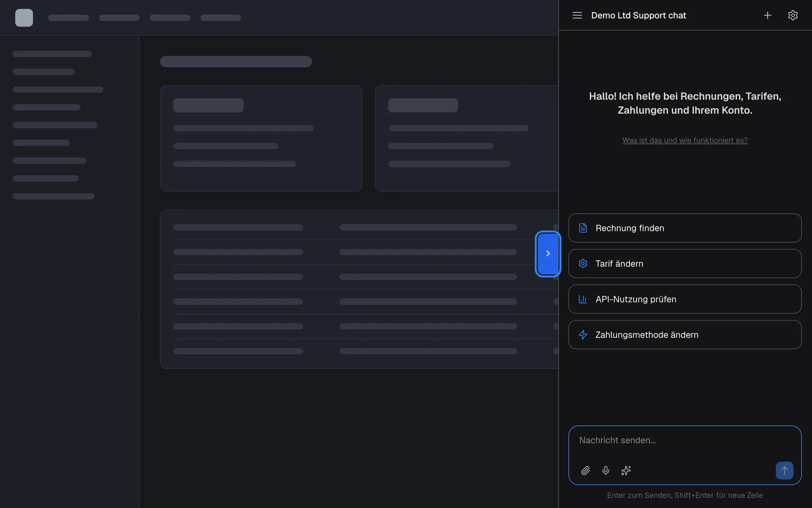Attach a file with paperclip icon
Screen dimensions: 812x508
(586, 471)
